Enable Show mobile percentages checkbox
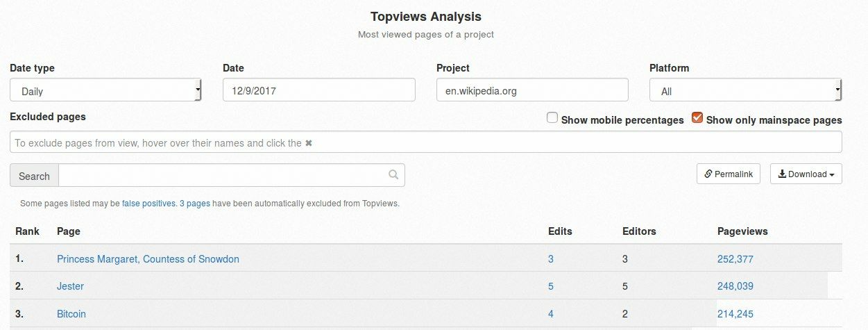 point(552,118)
